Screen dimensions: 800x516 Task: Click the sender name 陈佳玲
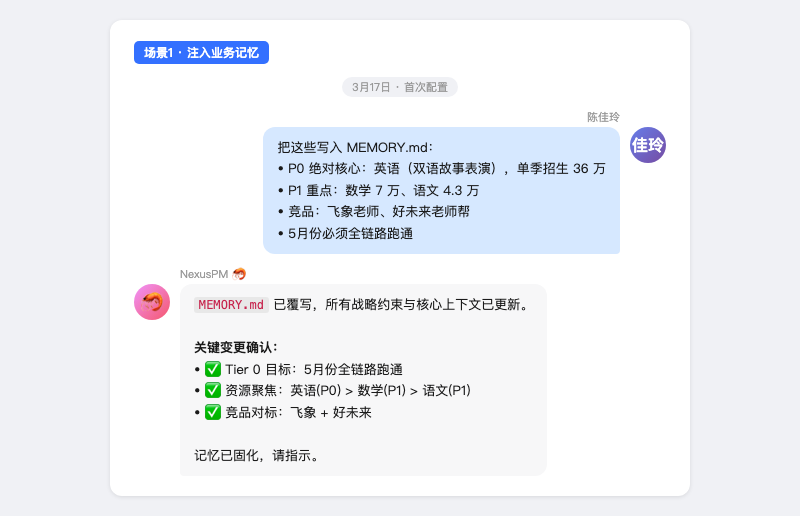point(603,117)
